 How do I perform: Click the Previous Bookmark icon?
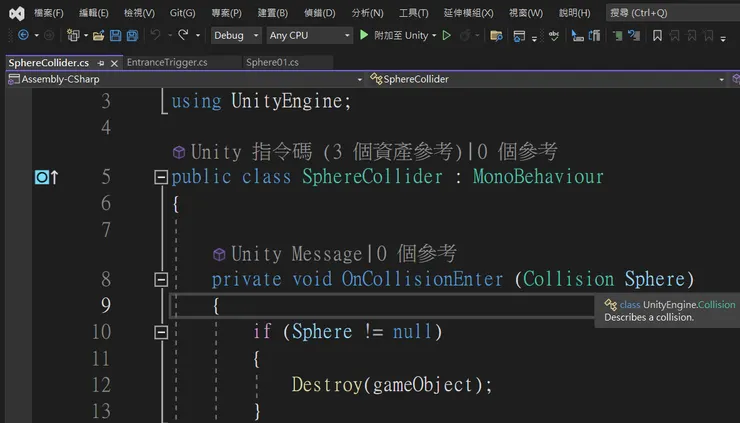pyautogui.click(x=674, y=35)
